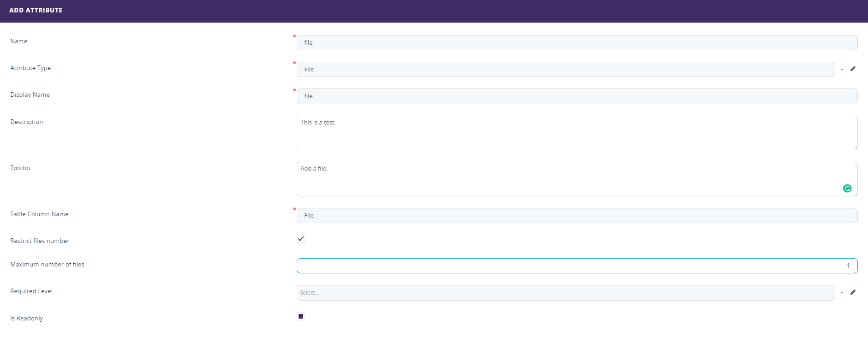Click the Description box resize handle

pos(856,148)
